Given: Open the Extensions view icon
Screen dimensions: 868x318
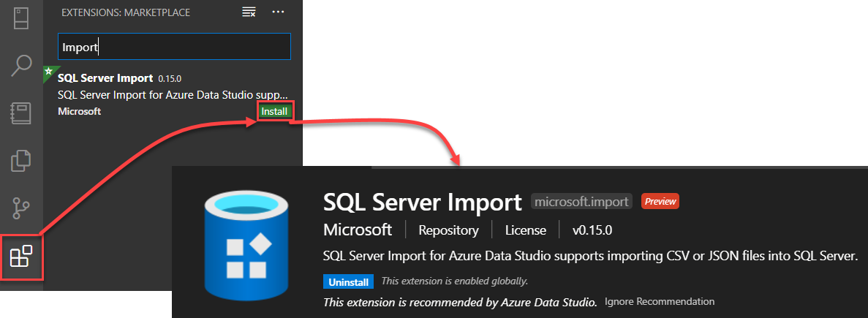Looking at the screenshot, I should [21, 257].
